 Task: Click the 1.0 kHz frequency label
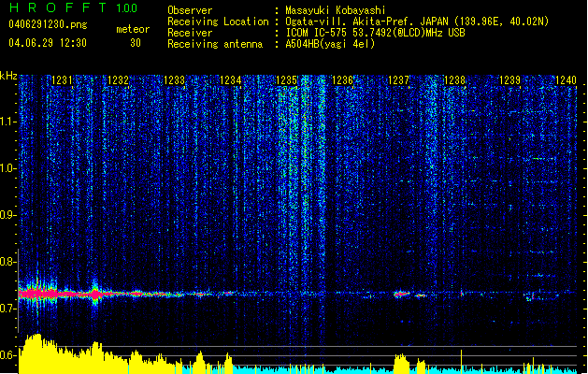7,168
